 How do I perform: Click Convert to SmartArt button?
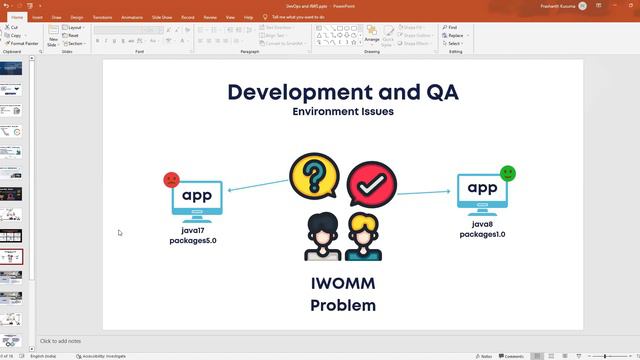coord(282,43)
